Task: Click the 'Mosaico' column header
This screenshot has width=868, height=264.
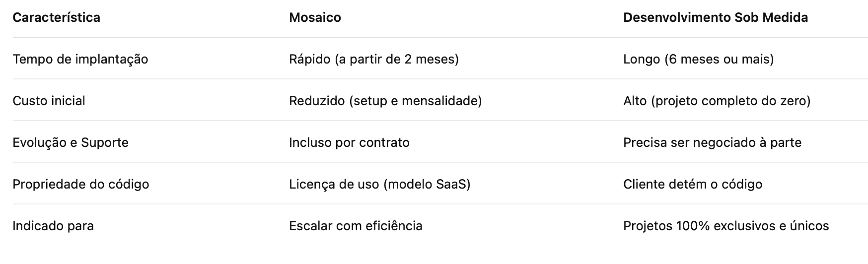Action: [315, 17]
